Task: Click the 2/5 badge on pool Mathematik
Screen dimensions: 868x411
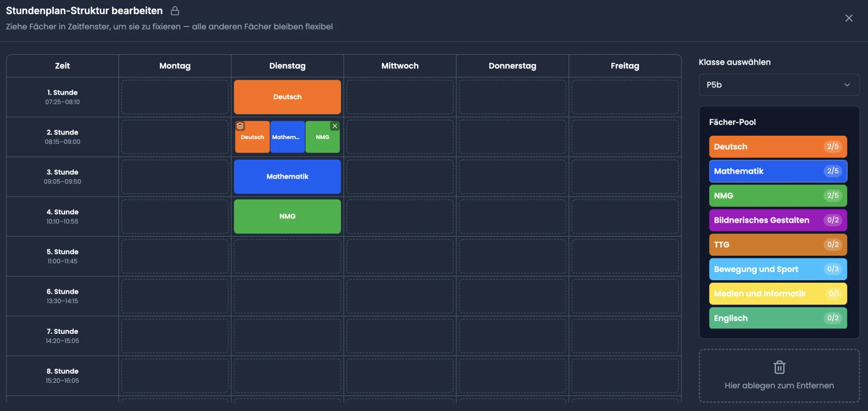Action: 833,171
